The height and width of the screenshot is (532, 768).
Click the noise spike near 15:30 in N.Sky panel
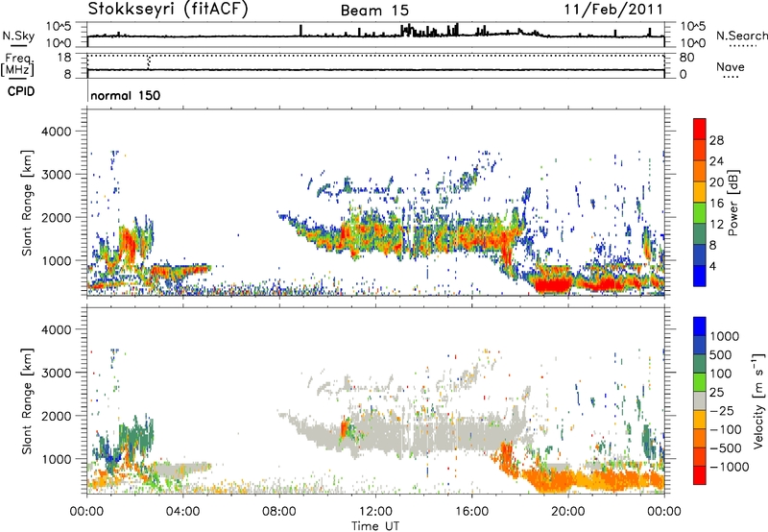click(457, 30)
